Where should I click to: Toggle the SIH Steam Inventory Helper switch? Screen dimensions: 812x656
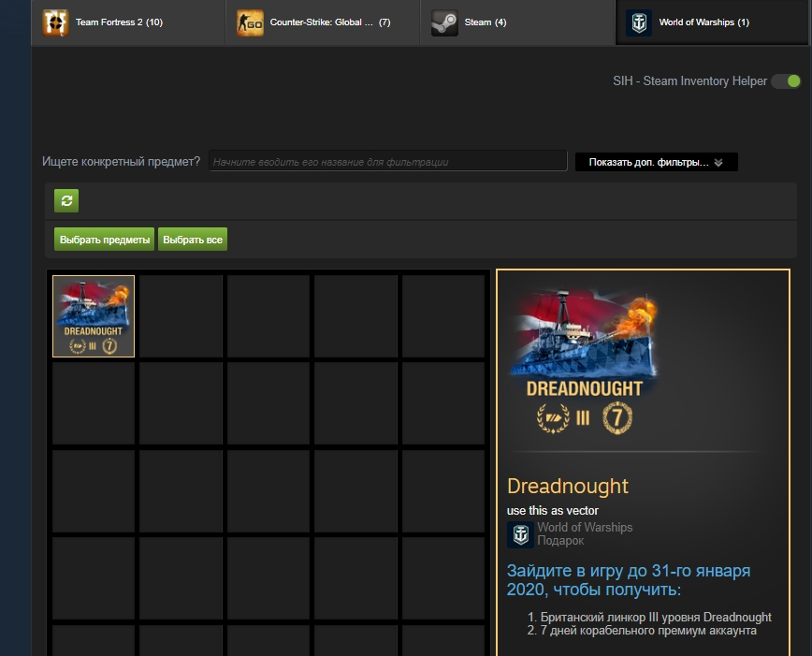786,81
